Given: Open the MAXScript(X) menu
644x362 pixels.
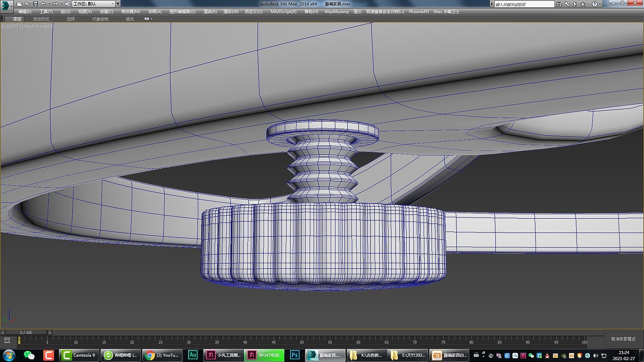Looking at the screenshot, I should pyautogui.click(x=283, y=11).
